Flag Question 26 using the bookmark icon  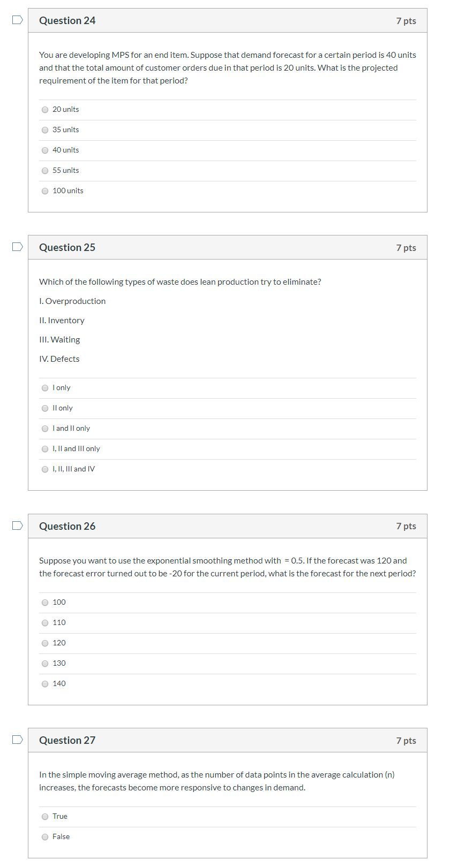tap(16, 525)
